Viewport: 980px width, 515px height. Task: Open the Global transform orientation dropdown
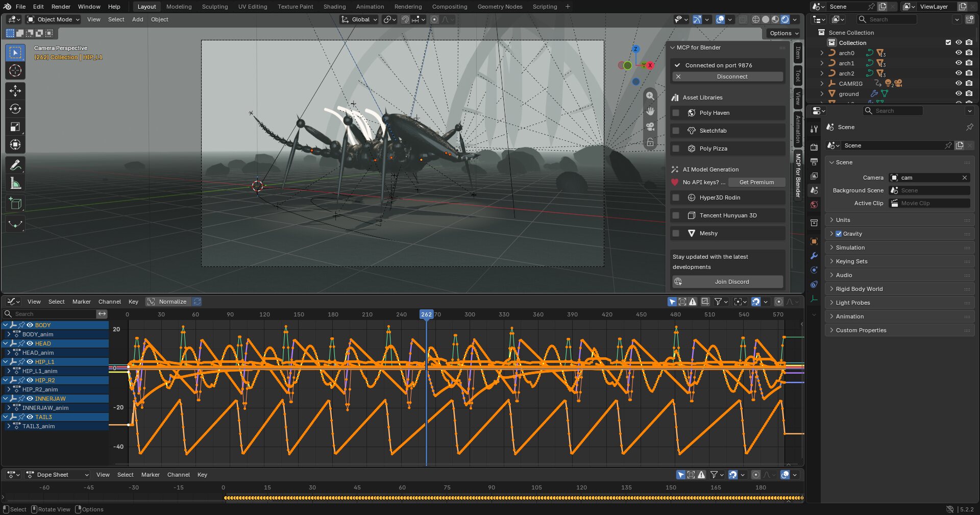(x=359, y=19)
